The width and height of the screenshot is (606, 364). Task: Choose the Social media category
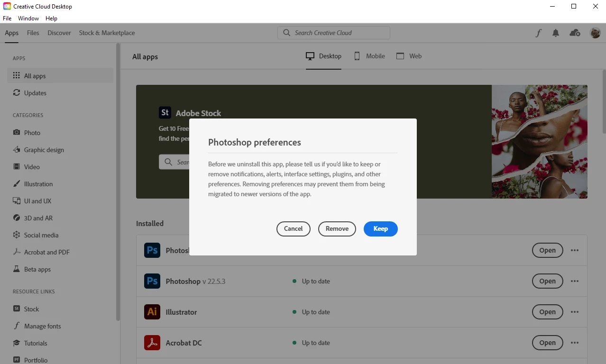60,235
